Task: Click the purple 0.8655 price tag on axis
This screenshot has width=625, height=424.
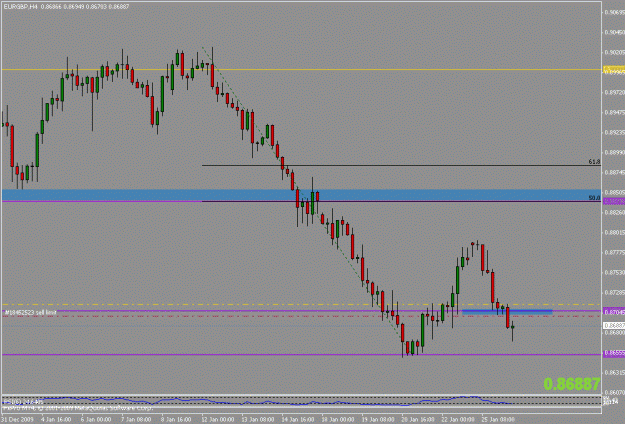Action: point(614,353)
